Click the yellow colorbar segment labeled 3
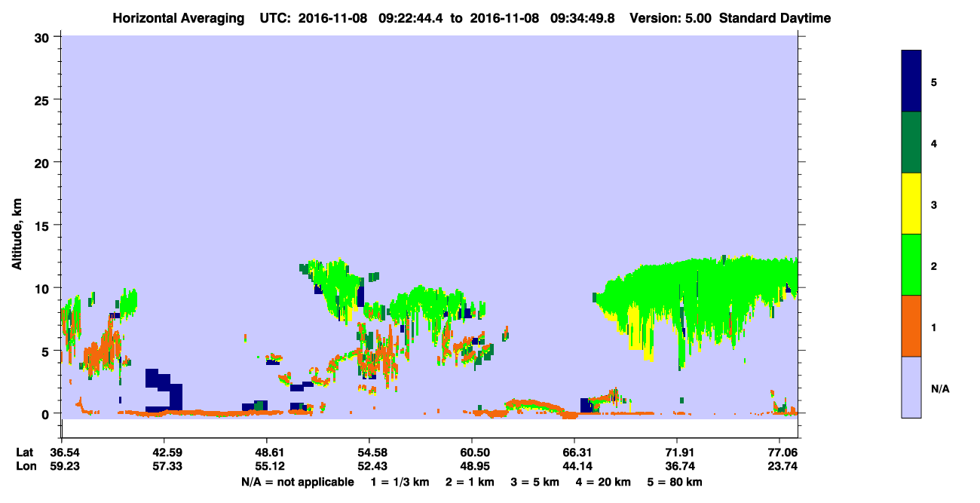Screen dimensions: 980x503 tap(911, 204)
